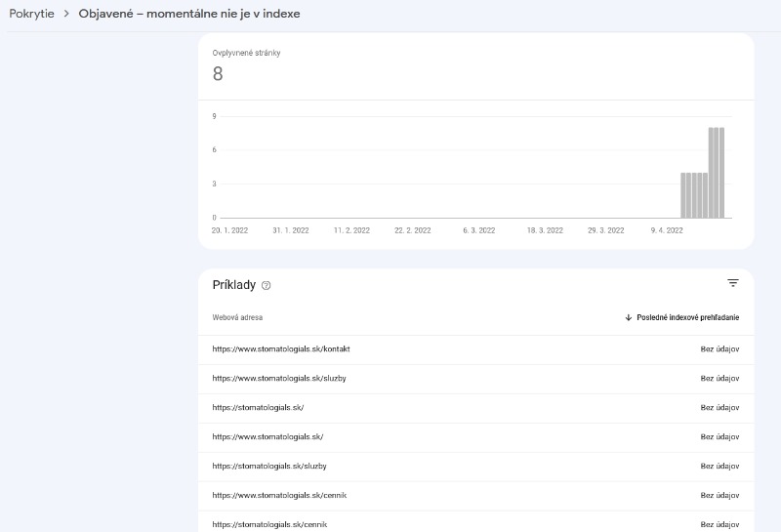Click the help icon beside Príklady
The width and height of the screenshot is (781, 532).
267,286
